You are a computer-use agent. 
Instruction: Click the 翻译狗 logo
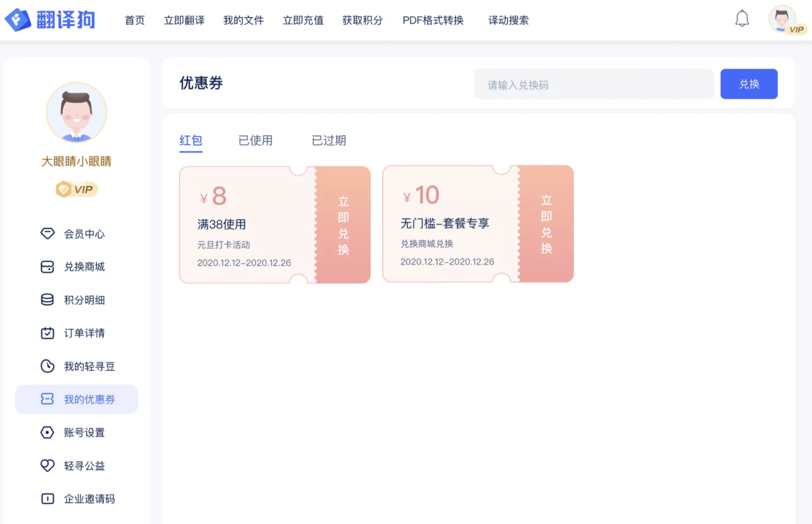click(50, 20)
